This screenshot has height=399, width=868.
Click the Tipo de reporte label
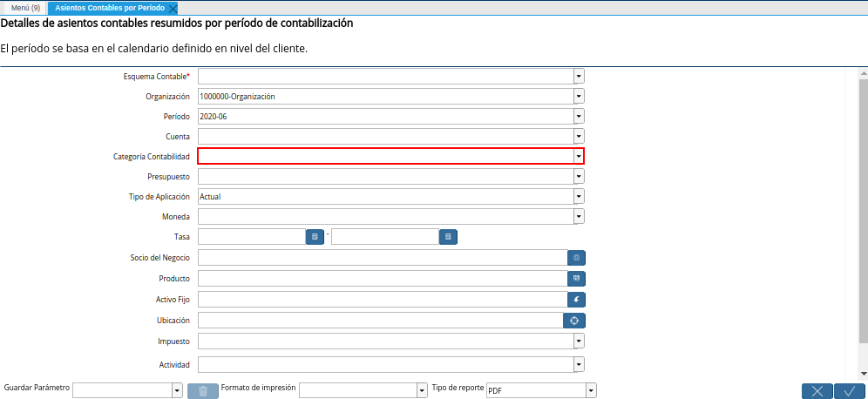coord(458,388)
